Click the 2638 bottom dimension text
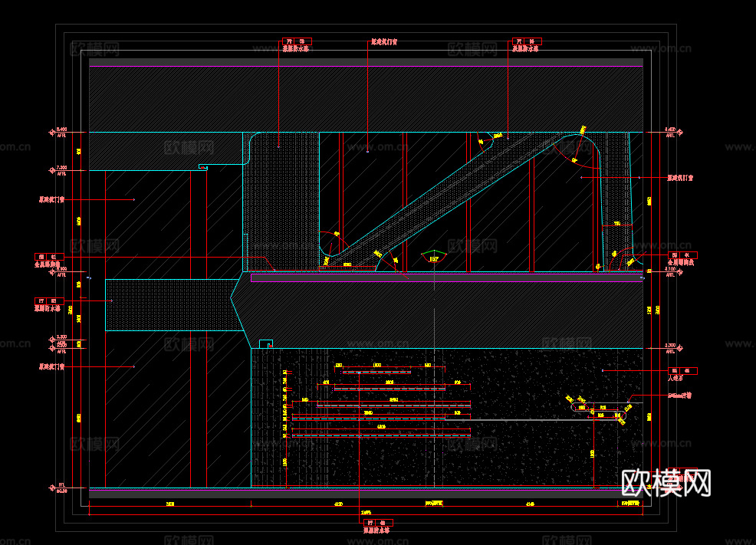 coord(169,504)
